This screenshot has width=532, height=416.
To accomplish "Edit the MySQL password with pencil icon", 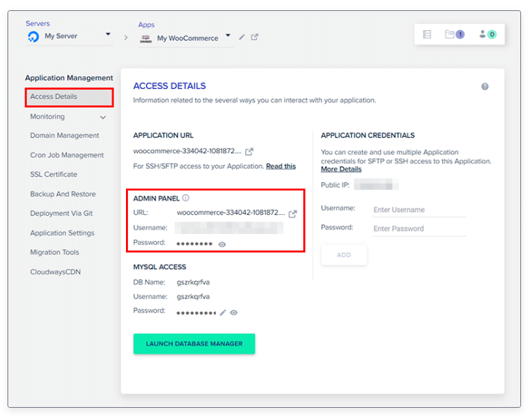I will (x=223, y=313).
